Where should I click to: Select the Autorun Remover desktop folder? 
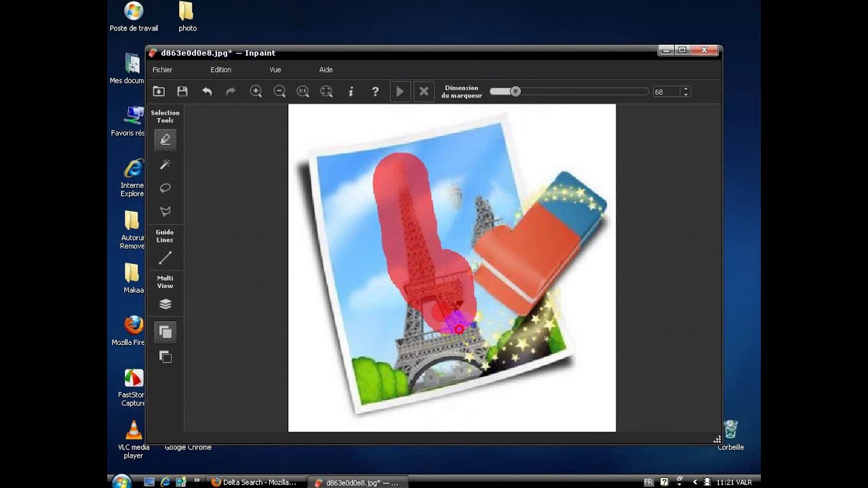[133, 230]
